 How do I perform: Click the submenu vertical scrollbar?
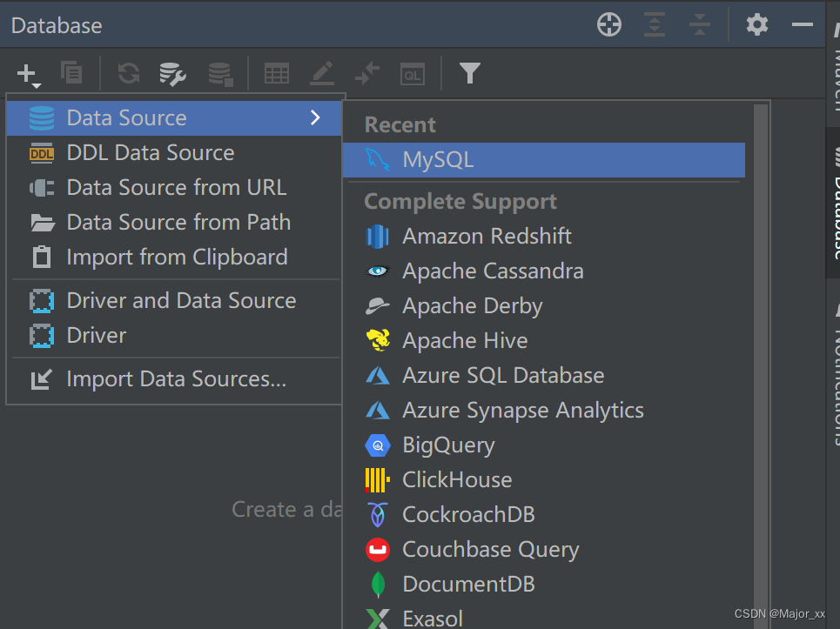point(760,366)
